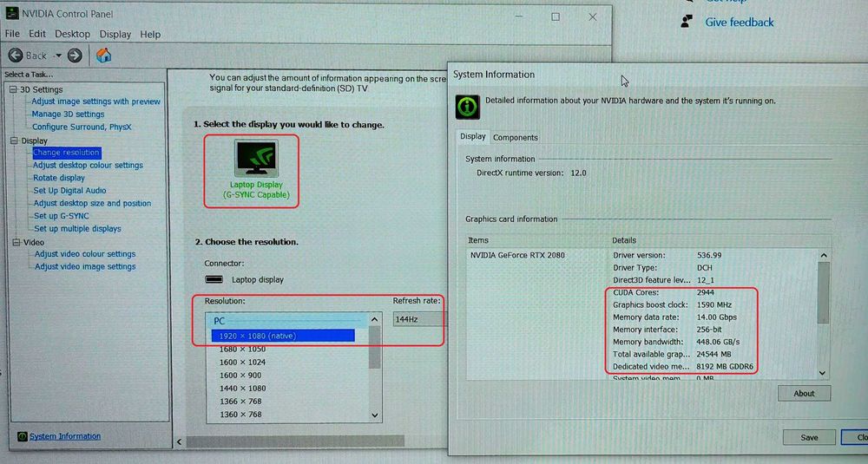
Task: Select 1360 × 768 resolution
Action: pyautogui.click(x=240, y=415)
